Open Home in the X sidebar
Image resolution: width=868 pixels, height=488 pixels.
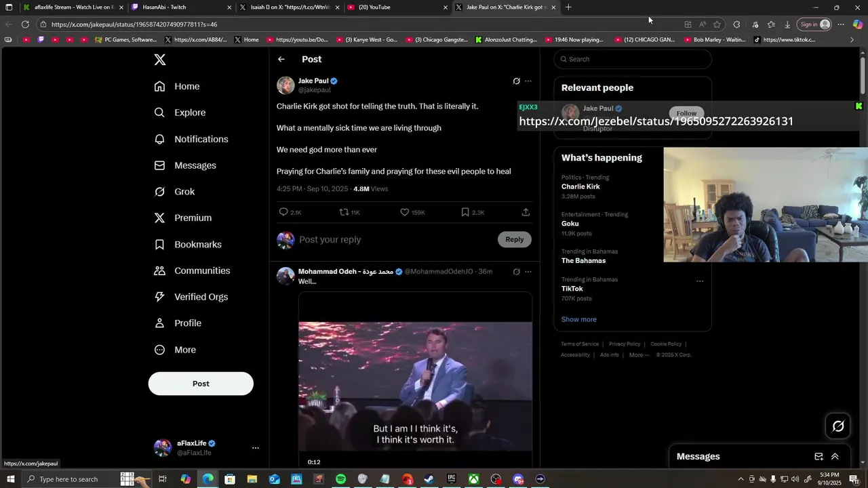[x=177, y=86]
